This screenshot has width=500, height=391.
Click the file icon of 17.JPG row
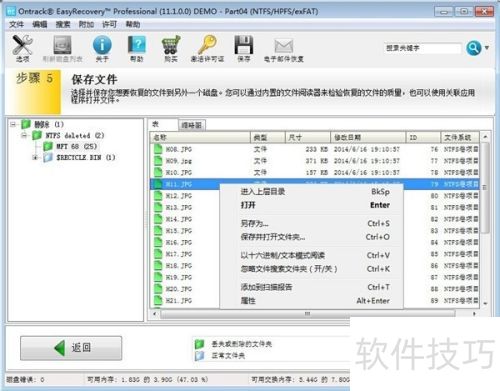tap(158, 254)
